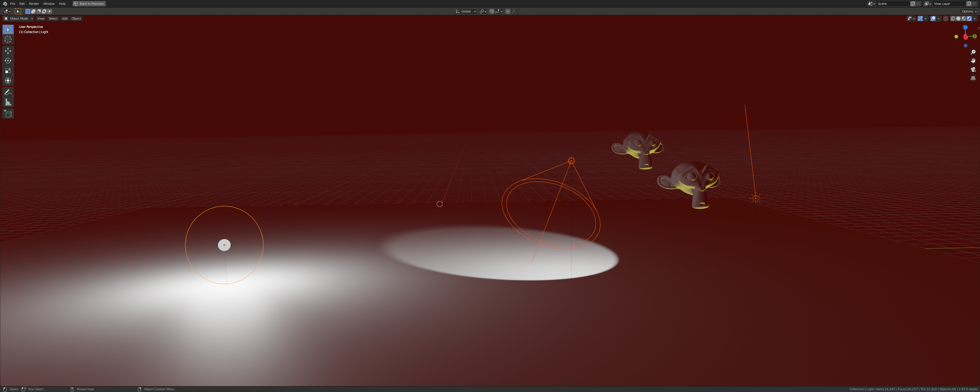Toggle show gizmos button
980x392 pixels.
(920, 19)
